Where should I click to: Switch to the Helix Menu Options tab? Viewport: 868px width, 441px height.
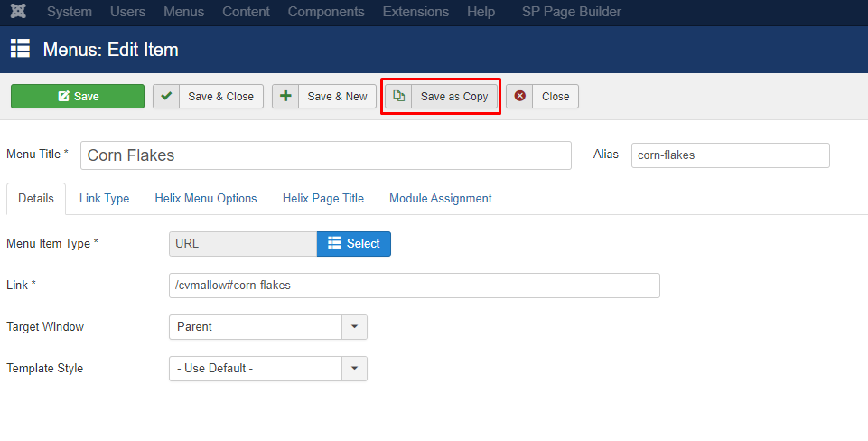(206, 198)
